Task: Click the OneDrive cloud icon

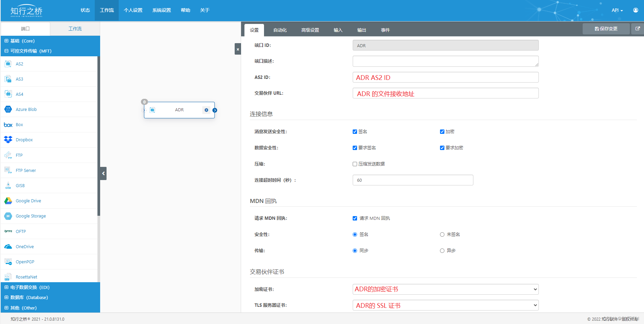Action: [x=8, y=246]
